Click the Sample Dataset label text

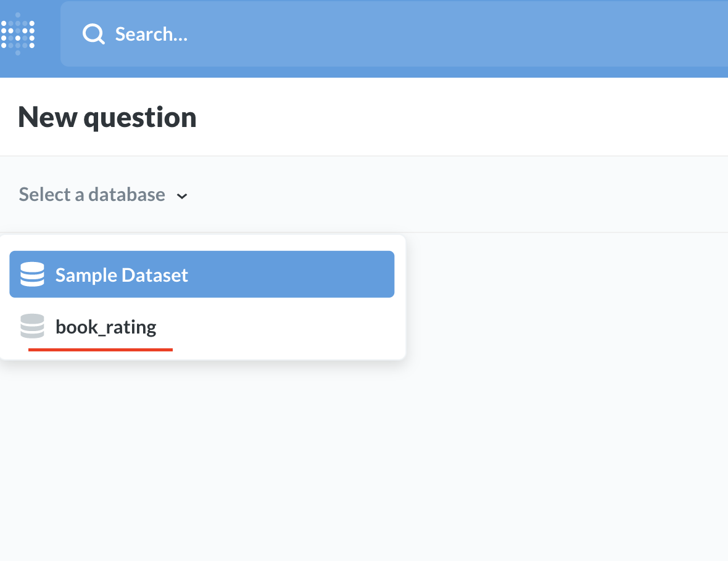(122, 274)
